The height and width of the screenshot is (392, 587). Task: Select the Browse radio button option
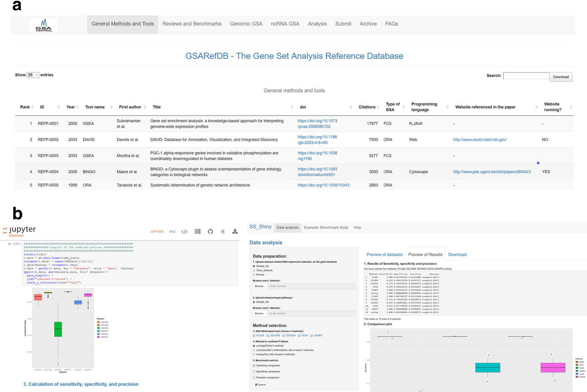(x=254, y=275)
